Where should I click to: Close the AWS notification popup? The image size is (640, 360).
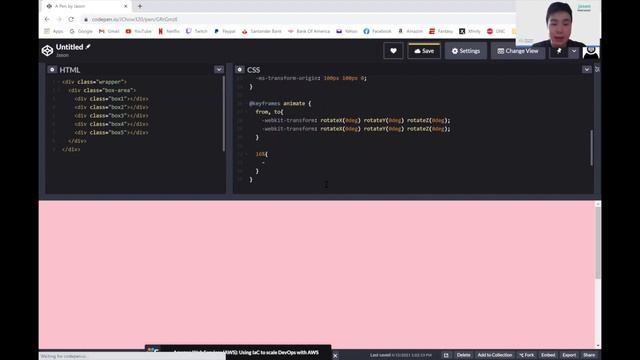(x=335, y=356)
